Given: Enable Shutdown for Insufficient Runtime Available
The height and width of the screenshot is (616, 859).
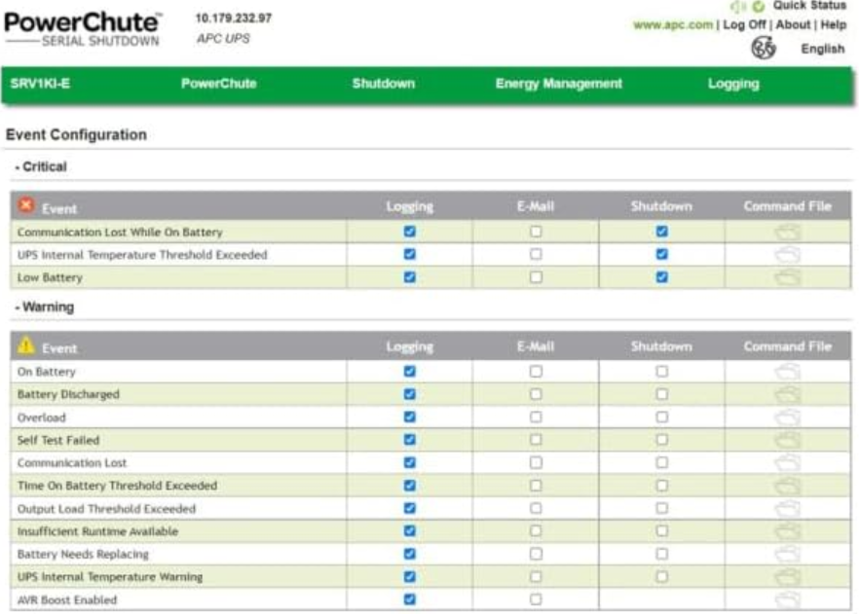Looking at the screenshot, I should coord(662,530).
